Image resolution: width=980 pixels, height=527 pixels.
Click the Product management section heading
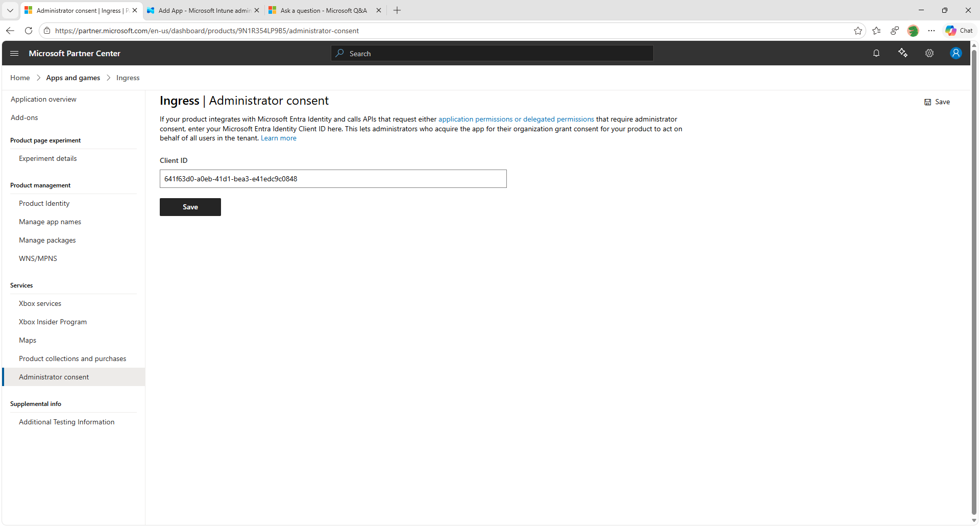(x=40, y=185)
